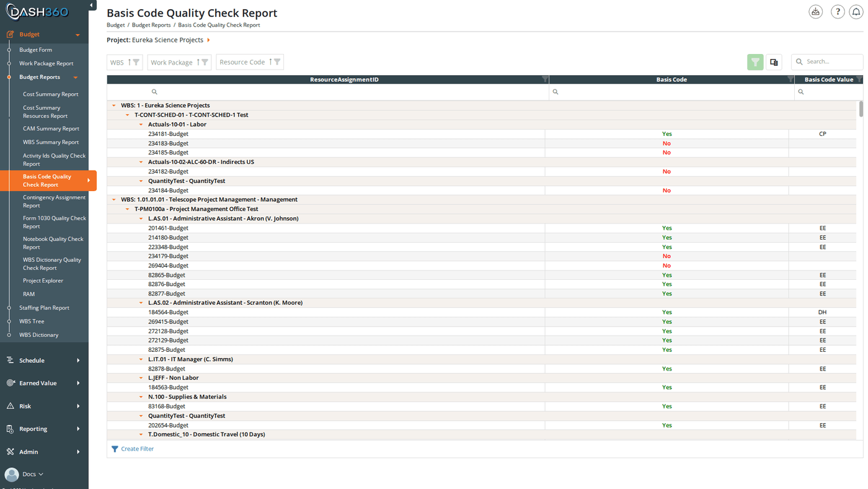The image size is (868, 489).
Task: Expand the Admin menu arrow
Action: (78, 452)
